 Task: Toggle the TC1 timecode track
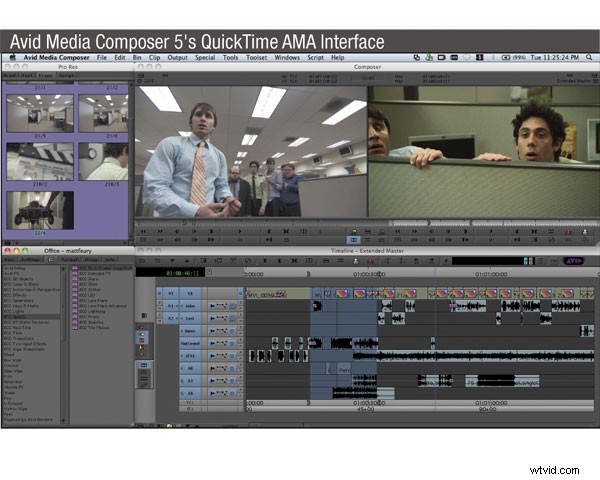(190, 403)
